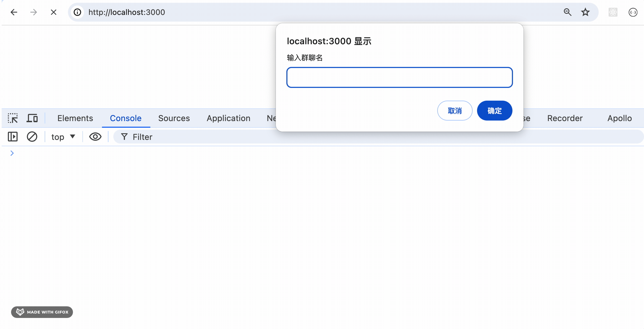
Task: Open the top context dropdown
Action: click(63, 137)
